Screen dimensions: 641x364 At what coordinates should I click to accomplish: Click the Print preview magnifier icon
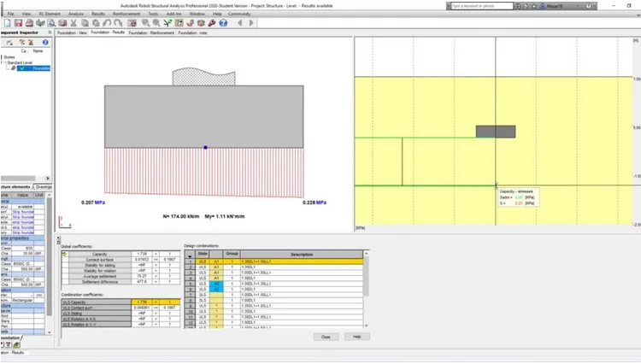[51, 23]
